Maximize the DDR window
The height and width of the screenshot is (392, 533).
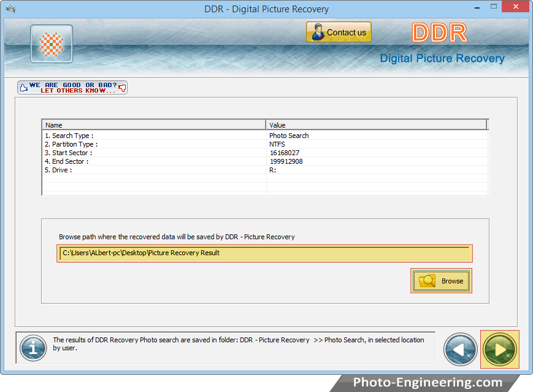click(x=494, y=7)
